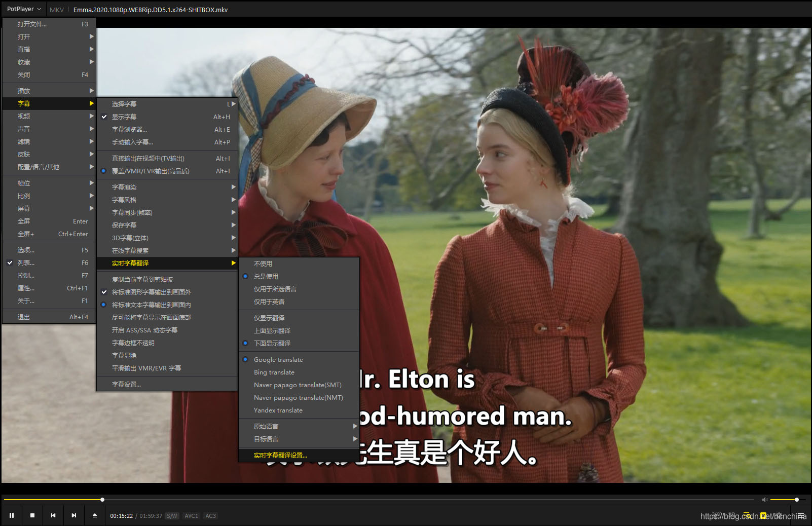Select 上面显示翻译 option
This screenshot has height=526, width=812.
click(299, 330)
